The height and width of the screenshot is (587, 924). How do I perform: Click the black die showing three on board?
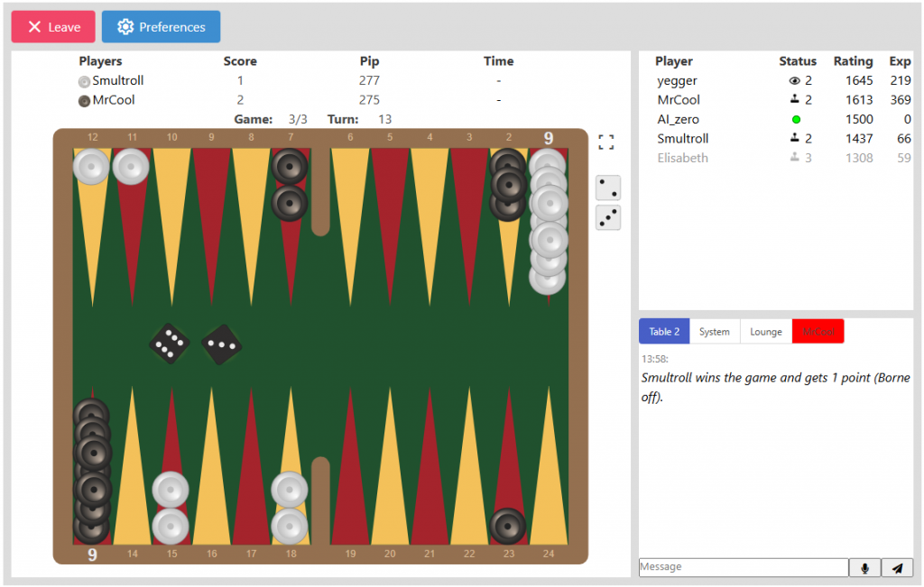[x=221, y=344]
